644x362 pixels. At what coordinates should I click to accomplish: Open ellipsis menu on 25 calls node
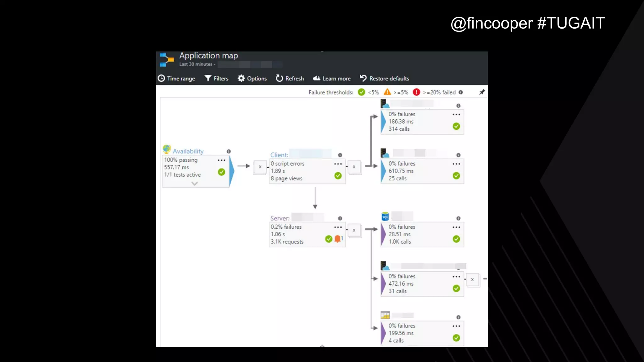pos(456,164)
